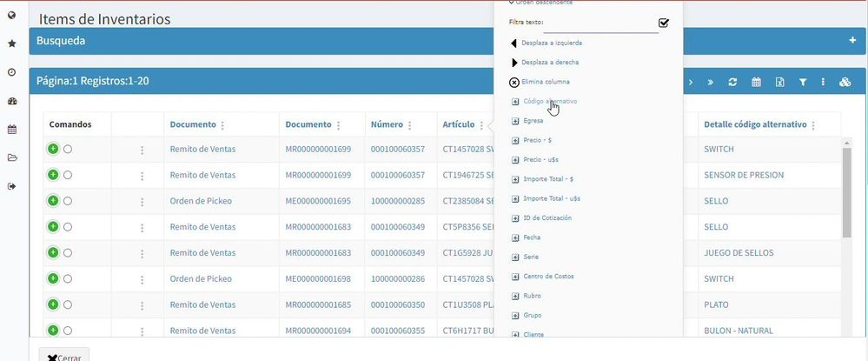Open the star favorites sidebar icon
This screenshot has width=868, height=361.
pos(11,43)
